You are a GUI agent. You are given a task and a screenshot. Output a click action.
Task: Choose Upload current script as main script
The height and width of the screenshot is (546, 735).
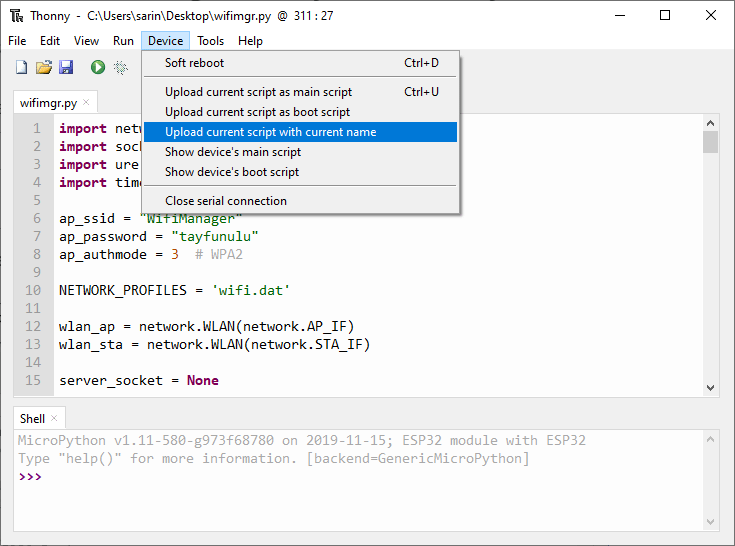[x=300, y=92]
